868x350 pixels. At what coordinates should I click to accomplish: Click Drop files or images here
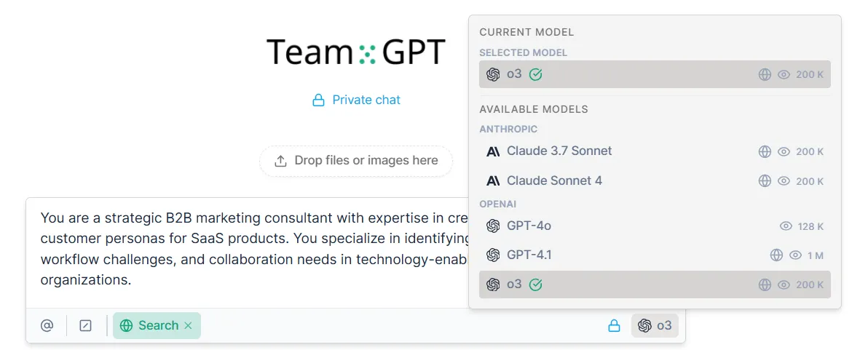(356, 161)
